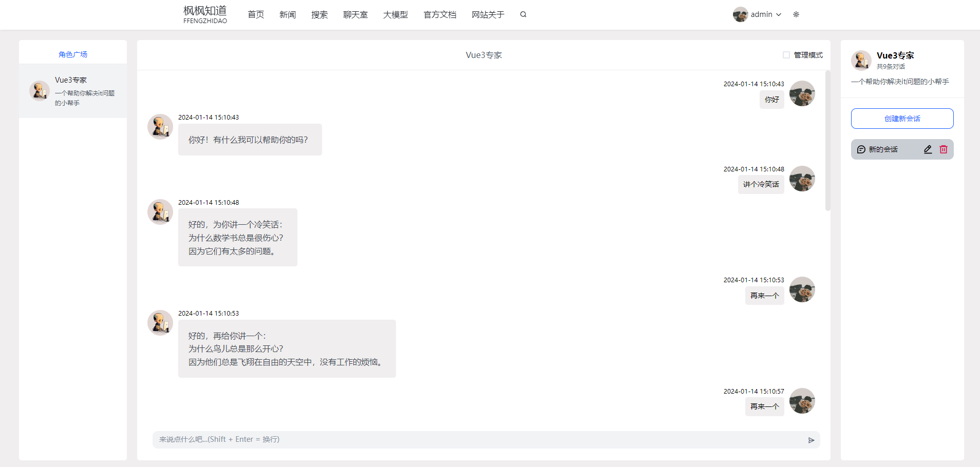This screenshot has width=980, height=467.
Task: Click the 枫枫知道 site logo
Action: (205, 14)
